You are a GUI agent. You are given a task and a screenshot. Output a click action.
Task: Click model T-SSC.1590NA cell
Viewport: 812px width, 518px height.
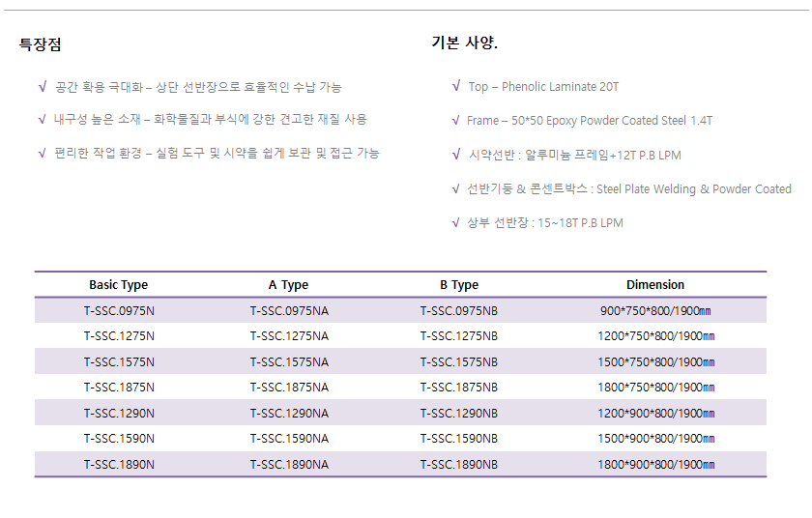(289, 439)
